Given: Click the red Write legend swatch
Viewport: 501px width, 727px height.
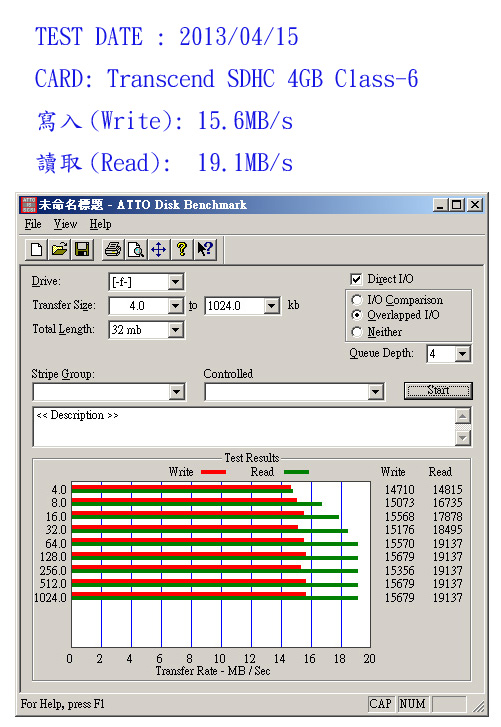Looking at the screenshot, I should point(214,472).
